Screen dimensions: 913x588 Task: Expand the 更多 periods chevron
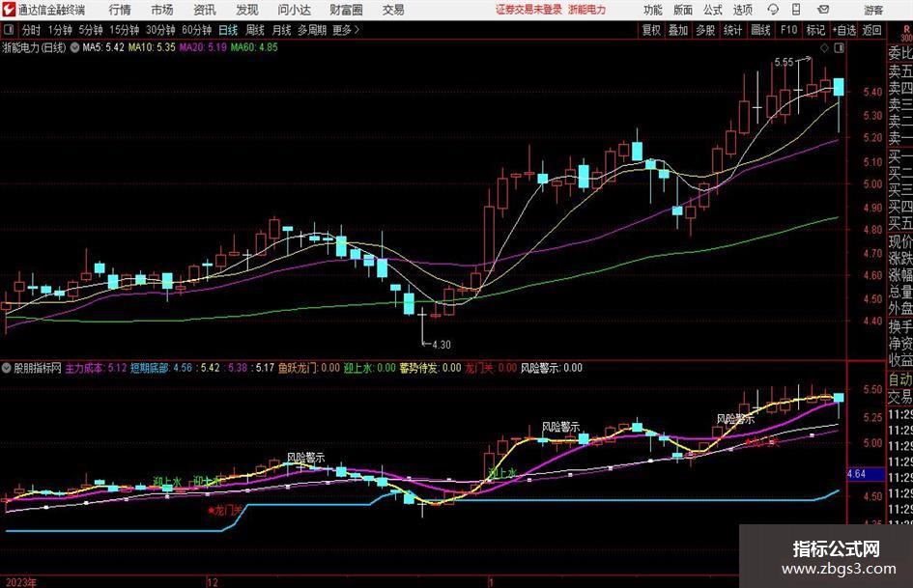click(x=357, y=30)
